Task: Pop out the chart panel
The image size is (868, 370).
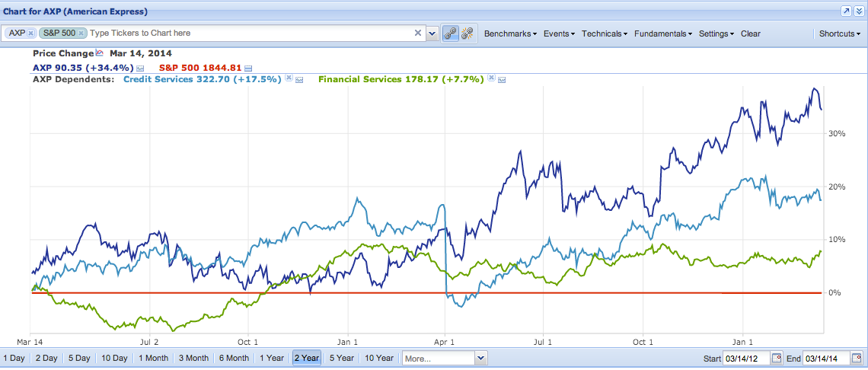Action: 846,11
